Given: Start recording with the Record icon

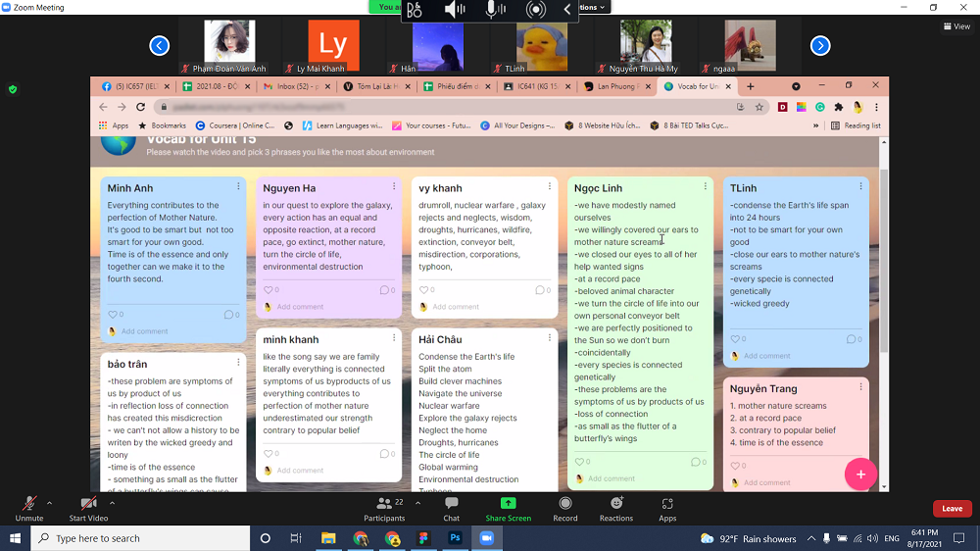Looking at the screenshot, I should pyautogui.click(x=564, y=504).
